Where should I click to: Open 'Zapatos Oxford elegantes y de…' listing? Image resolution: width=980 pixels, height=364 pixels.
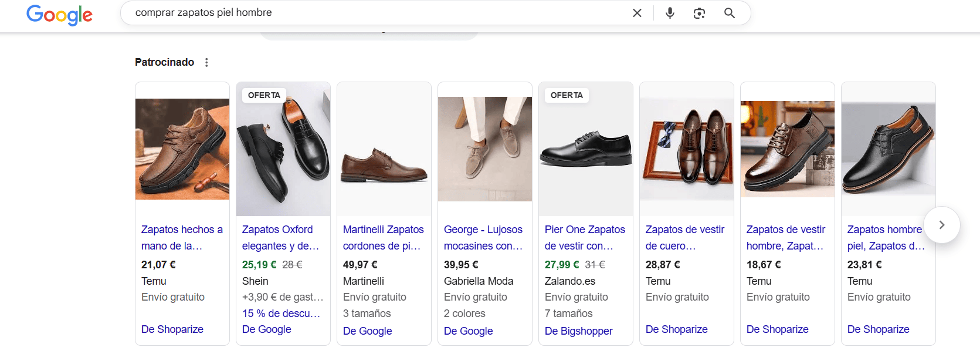[x=282, y=238]
